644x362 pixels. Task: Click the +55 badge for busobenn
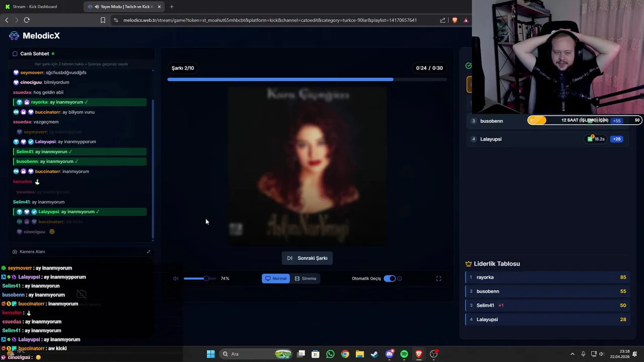pyautogui.click(x=616, y=121)
